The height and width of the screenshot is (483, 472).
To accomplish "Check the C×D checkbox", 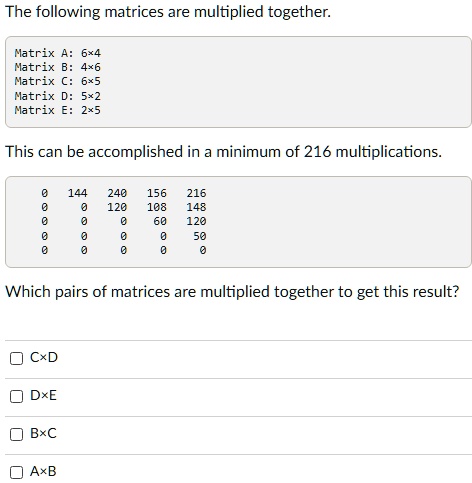I will pos(16,359).
